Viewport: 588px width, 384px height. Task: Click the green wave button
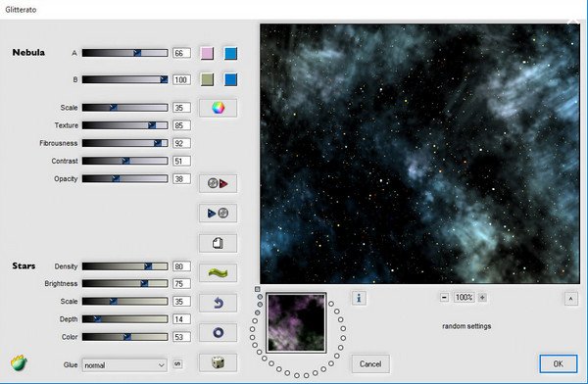click(218, 273)
